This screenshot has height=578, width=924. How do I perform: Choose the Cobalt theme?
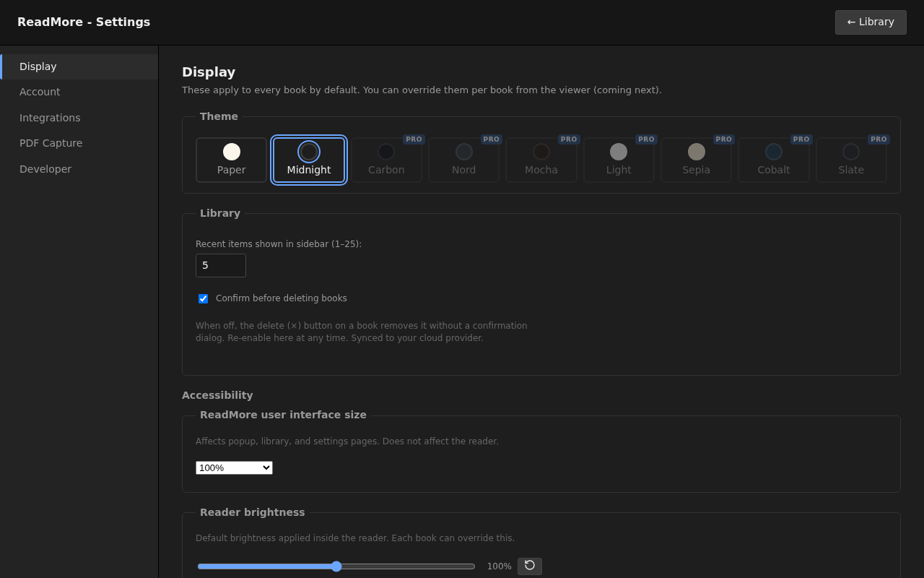774,160
